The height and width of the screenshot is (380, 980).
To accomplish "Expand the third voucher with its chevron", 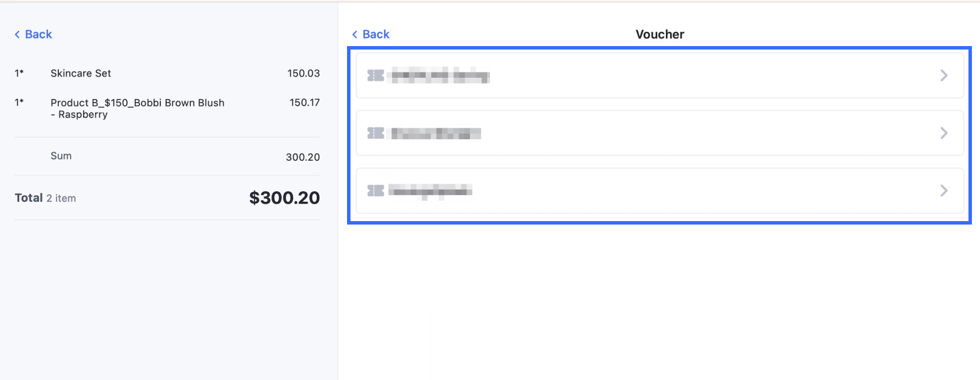I will tap(944, 191).
